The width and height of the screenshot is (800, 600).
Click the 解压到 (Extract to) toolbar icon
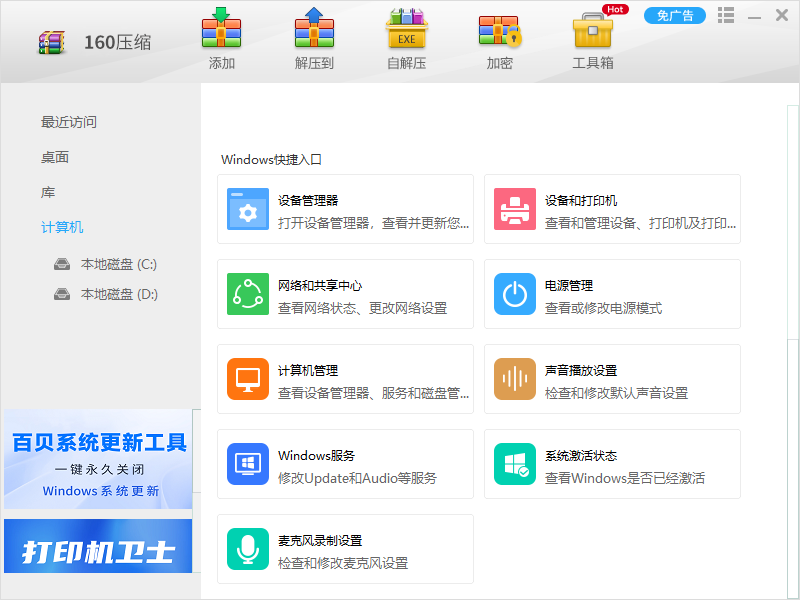tap(314, 28)
